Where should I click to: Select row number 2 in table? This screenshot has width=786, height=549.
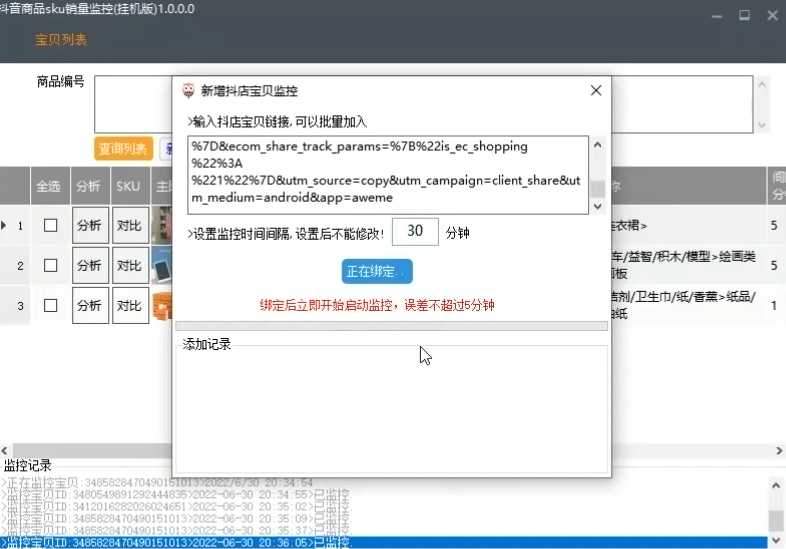click(20, 266)
